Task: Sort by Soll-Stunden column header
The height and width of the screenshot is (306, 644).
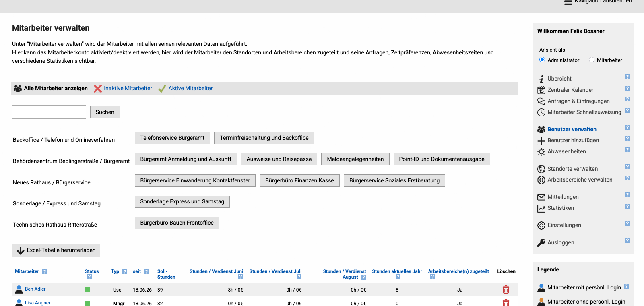Action: point(166,274)
